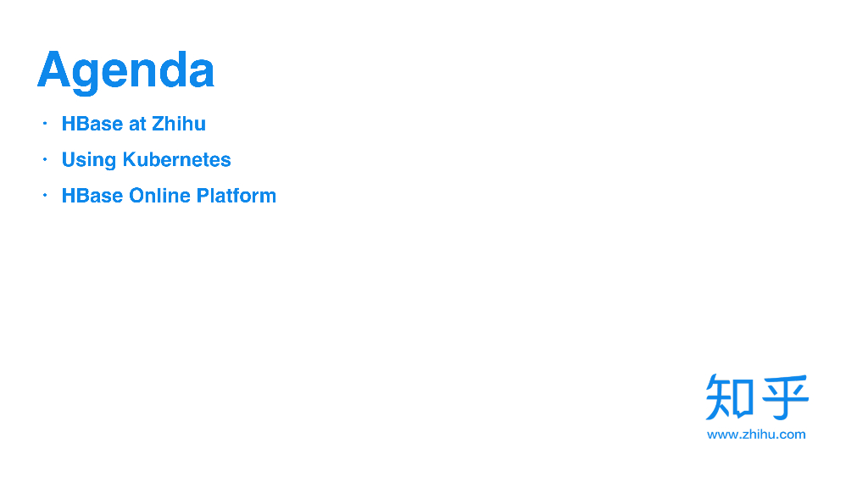
Task: Select the 'Using Kubernetes' agenda item
Action: pyautogui.click(x=146, y=160)
